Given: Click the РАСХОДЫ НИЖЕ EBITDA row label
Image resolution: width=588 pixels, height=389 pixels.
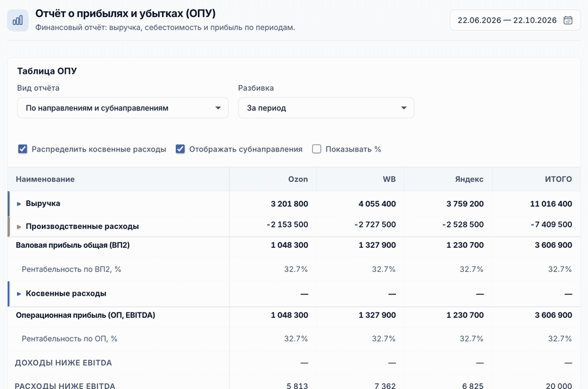Looking at the screenshot, I should click(65, 385).
